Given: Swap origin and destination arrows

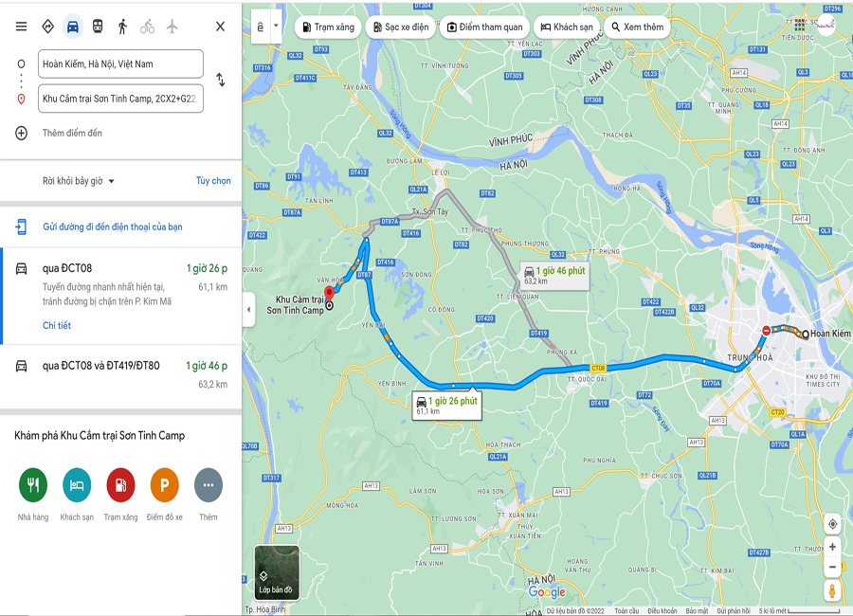Looking at the screenshot, I should [x=220, y=80].
